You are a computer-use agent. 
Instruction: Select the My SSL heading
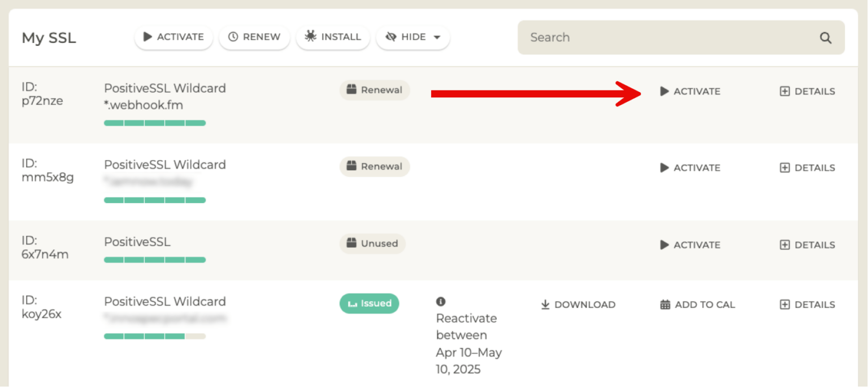49,37
